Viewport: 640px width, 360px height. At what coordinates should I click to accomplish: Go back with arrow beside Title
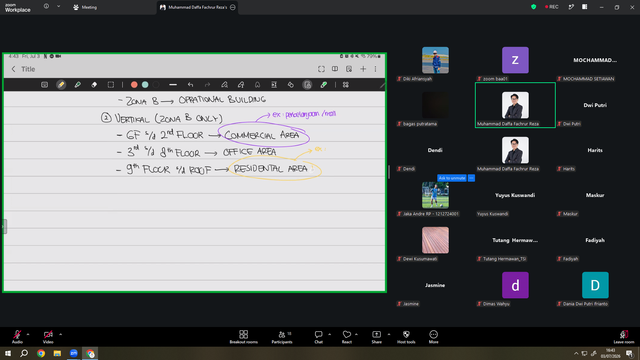pyautogui.click(x=13, y=69)
